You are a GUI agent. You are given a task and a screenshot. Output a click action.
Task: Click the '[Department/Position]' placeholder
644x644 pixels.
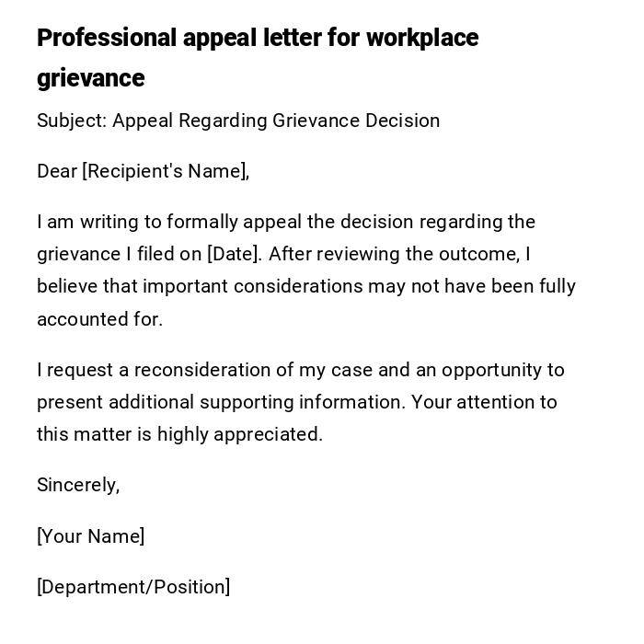[x=133, y=587]
